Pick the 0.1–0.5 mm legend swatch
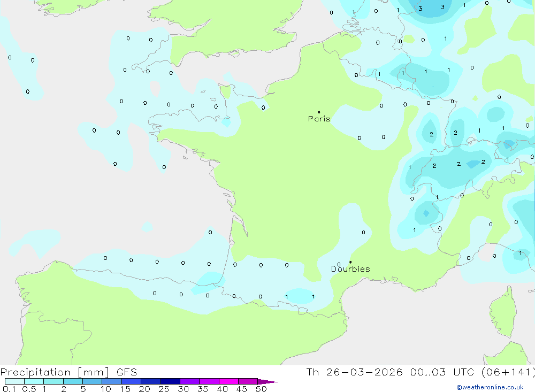Screen dimensions: 535x392 (x=14, y=381)
